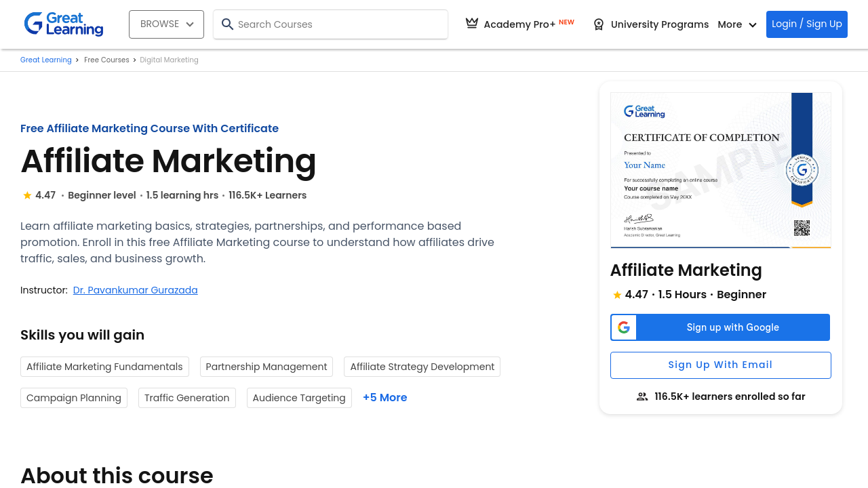This screenshot has height=488, width=868.
Task: Click the 1.5 learning hrs text
Action: click(182, 195)
